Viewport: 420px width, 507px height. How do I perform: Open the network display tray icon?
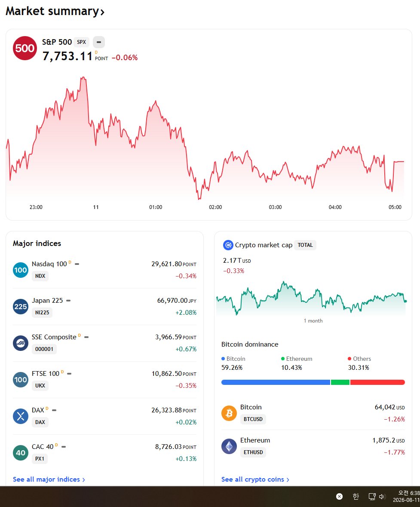(x=372, y=496)
